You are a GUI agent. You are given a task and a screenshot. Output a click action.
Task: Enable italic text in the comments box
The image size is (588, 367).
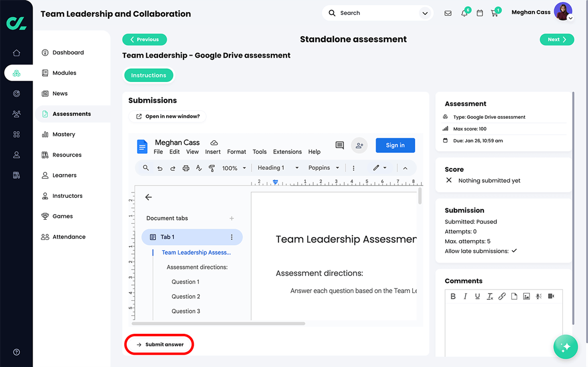pyautogui.click(x=465, y=296)
